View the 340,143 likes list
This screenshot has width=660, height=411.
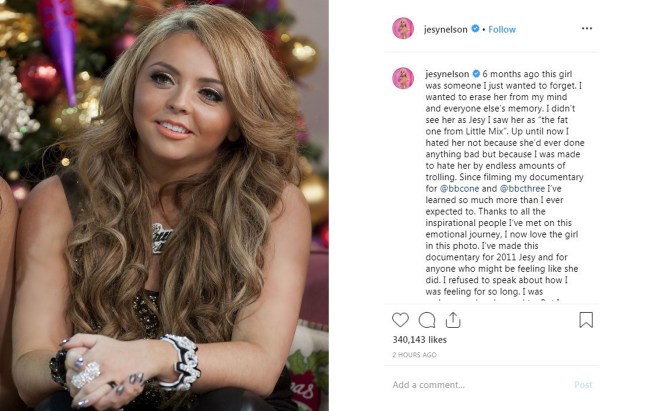[420, 339]
